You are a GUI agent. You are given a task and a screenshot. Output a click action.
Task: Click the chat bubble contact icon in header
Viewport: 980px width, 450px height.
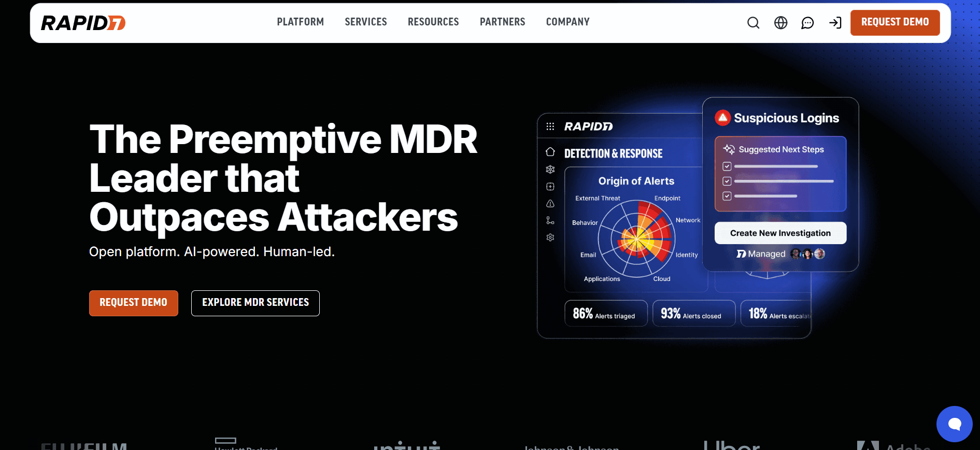[x=807, y=23]
